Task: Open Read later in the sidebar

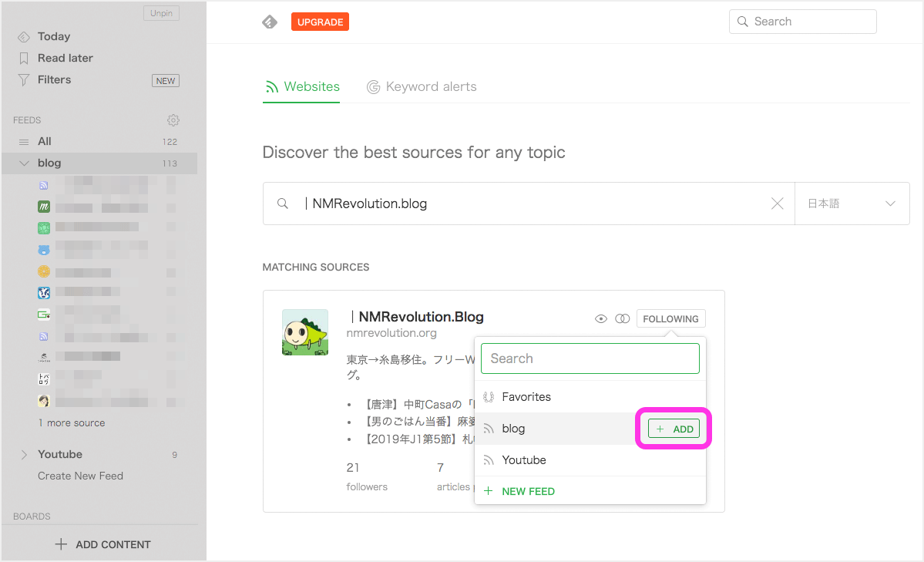Action: (66, 58)
